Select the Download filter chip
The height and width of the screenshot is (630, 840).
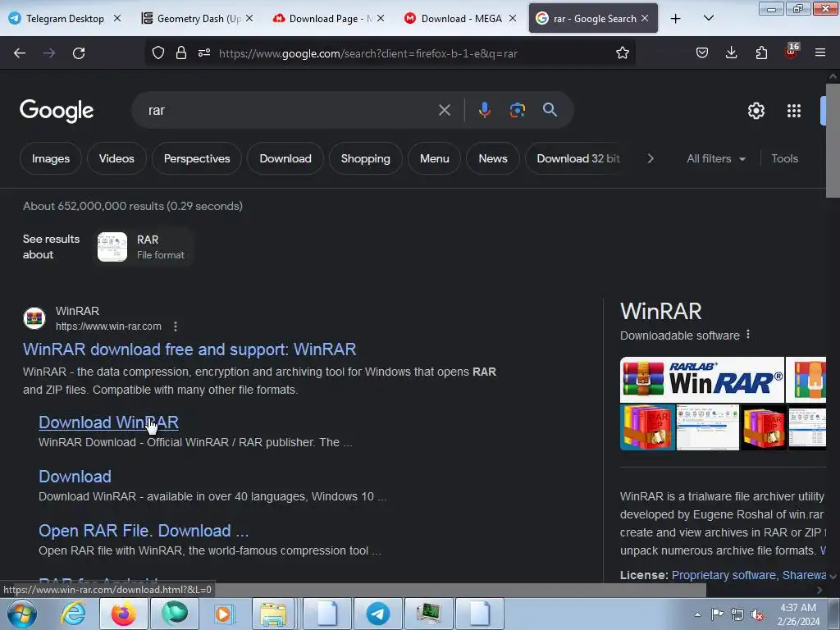tap(285, 158)
